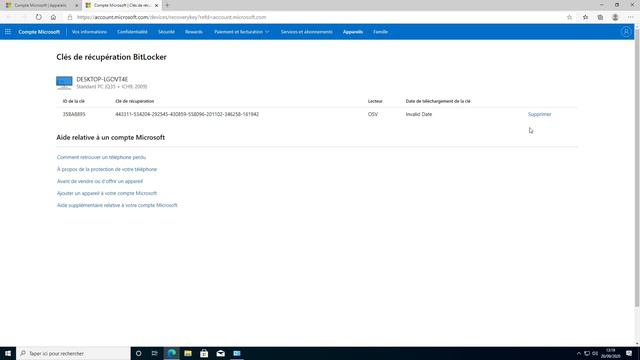Open the last pinned taskbar app

pyautogui.click(x=237, y=353)
